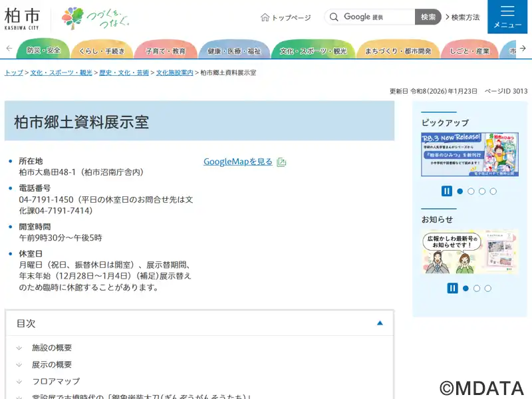Screen dimensions: 532x399
Task: Pause the ピックアップ slideshow
Action: (x=447, y=192)
